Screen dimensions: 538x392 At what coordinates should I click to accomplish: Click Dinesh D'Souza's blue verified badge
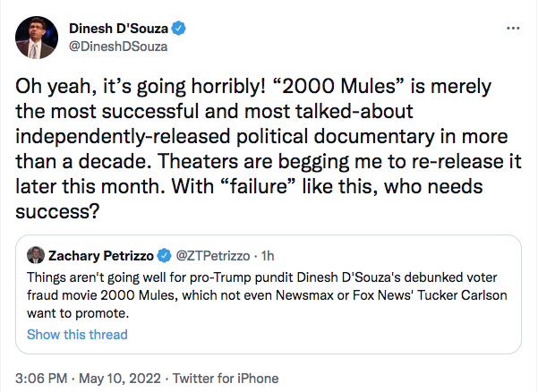click(x=175, y=27)
